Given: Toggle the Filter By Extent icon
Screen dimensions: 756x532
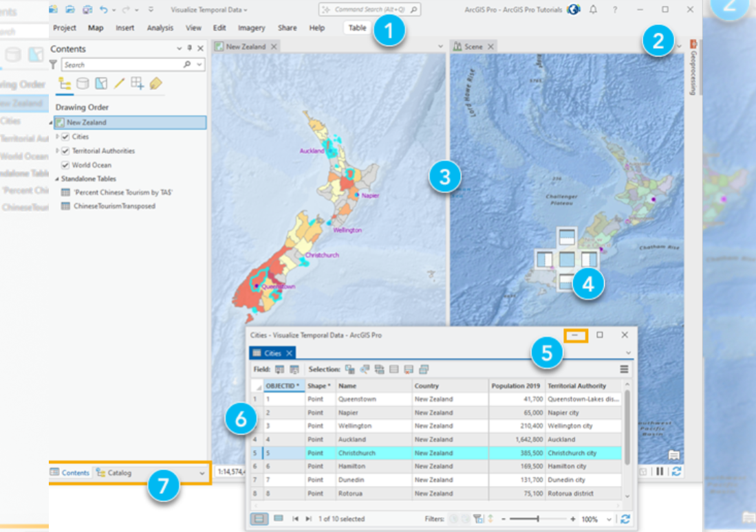Looking at the screenshot, I should click(478, 519).
